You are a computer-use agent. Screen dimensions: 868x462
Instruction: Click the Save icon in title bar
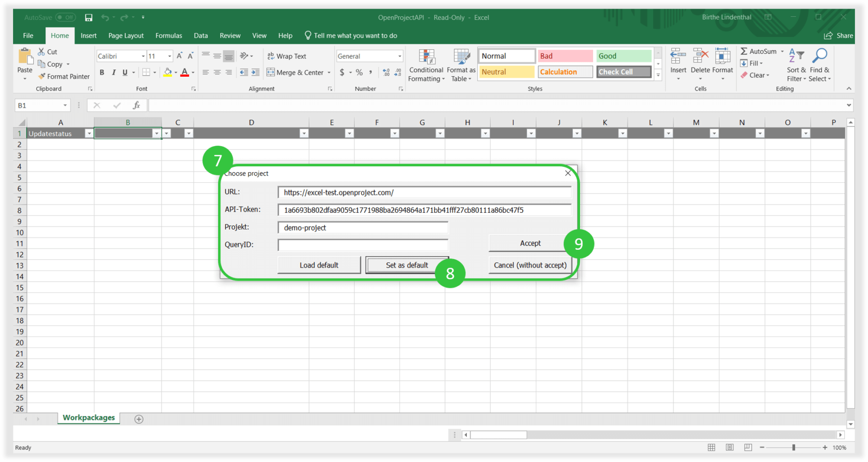click(89, 17)
